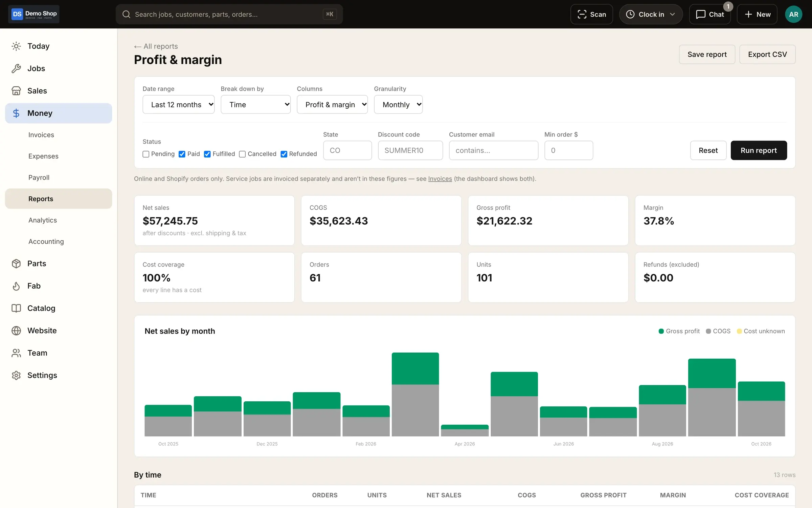Open Payroll in the sidebar
The image size is (812, 508).
pyautogui.click(x=39, y=177)
